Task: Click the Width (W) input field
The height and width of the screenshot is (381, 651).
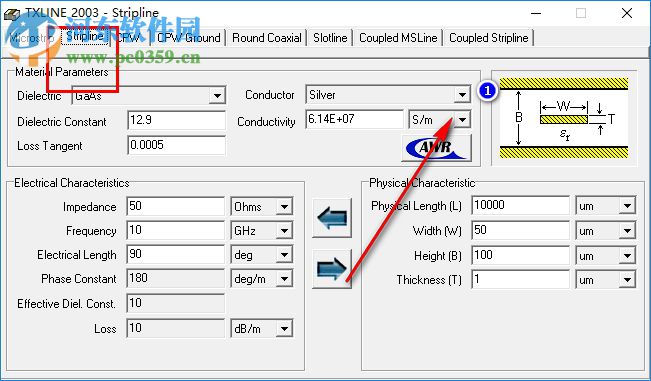Action: (521, 230)
